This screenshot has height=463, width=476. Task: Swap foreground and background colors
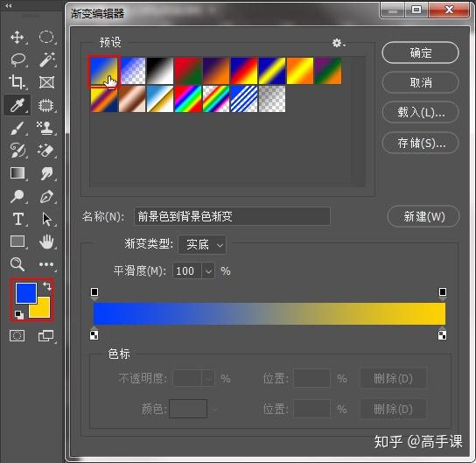coord(46,286)
